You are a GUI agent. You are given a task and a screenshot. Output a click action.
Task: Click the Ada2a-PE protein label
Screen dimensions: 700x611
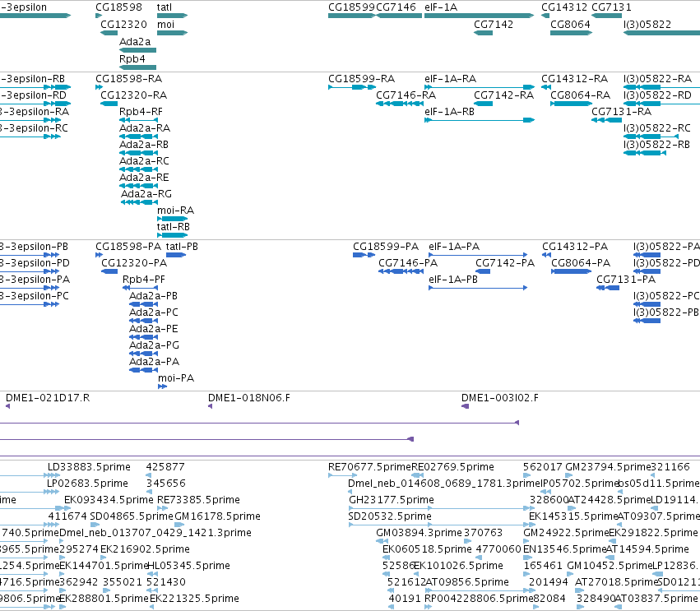click(x=154, y=329)
